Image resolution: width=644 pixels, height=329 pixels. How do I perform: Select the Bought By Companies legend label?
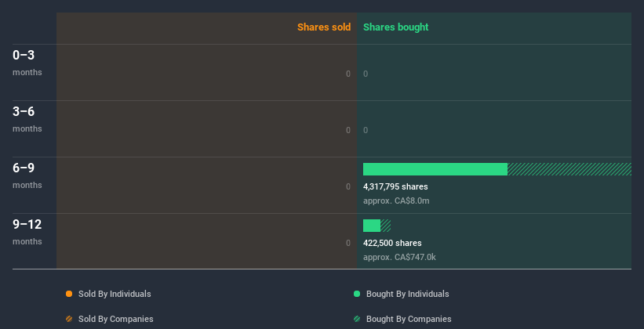pyautogui.click(x=409, y=319)
